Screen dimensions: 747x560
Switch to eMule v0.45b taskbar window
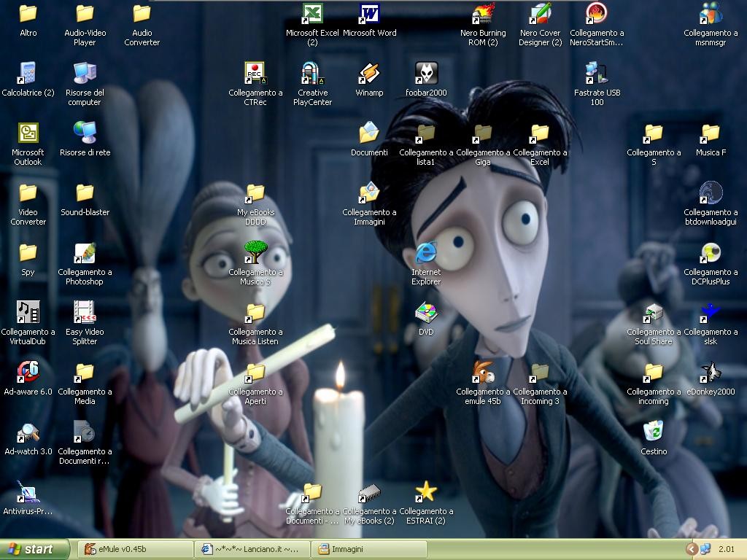(135, 549)
